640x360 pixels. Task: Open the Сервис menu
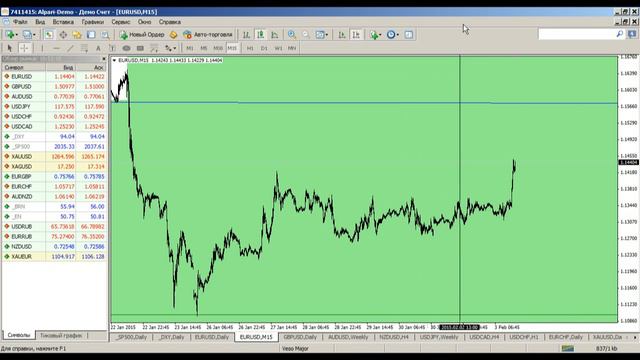coord(121,22)
